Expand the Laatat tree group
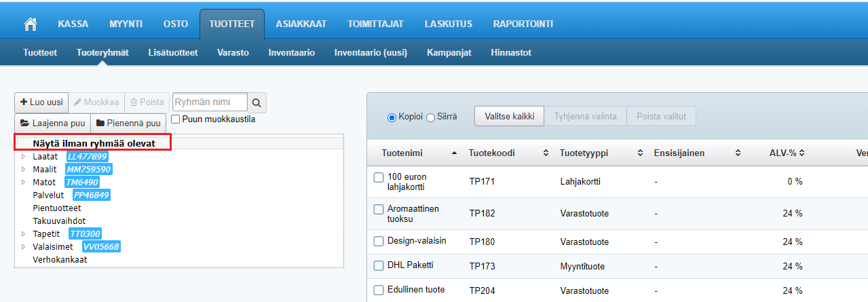The height and width of the screenshot is (302, 868). (x=24, y=157)
